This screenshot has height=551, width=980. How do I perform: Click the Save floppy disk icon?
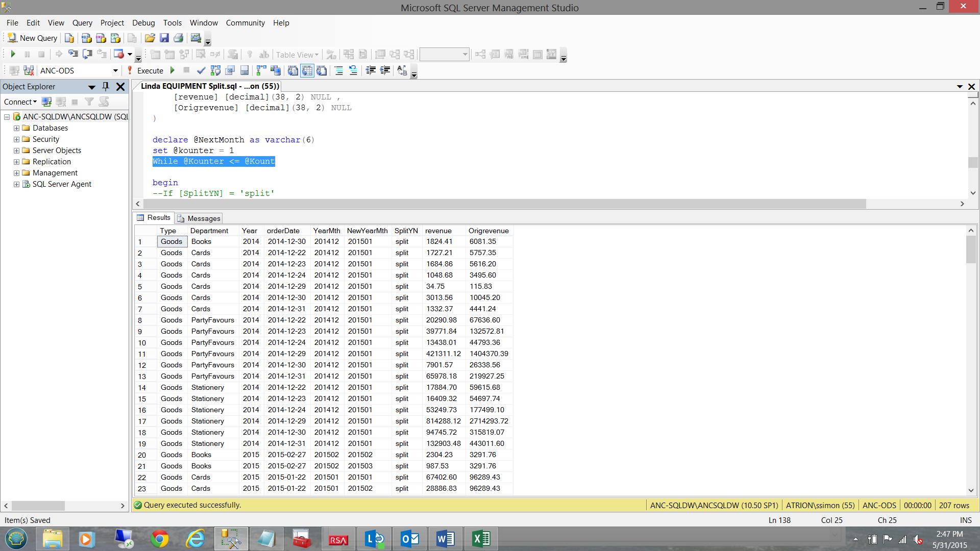click(x=164, y=38)
